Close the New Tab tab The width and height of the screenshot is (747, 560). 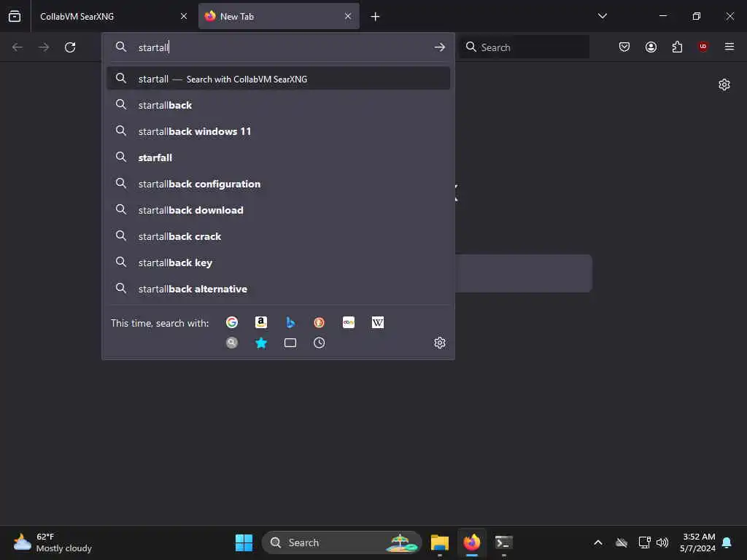pyautogui.click(x=348, y=16)
